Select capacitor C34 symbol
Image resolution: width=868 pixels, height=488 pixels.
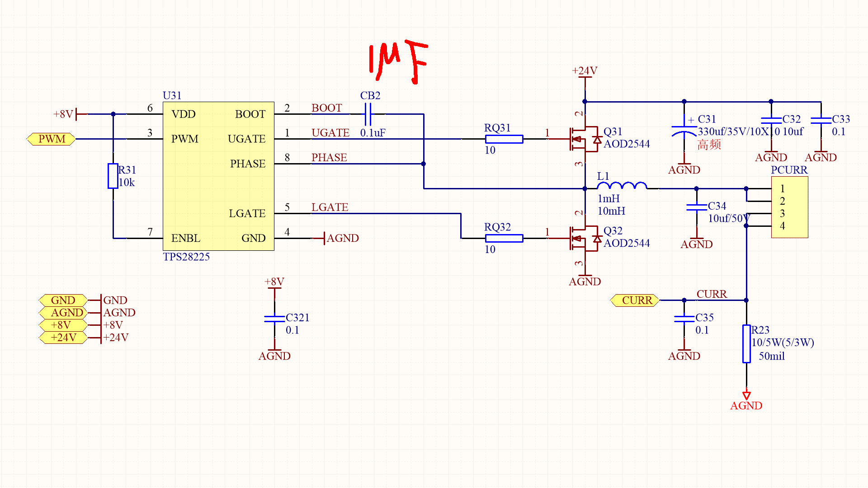tap(697, 207)
